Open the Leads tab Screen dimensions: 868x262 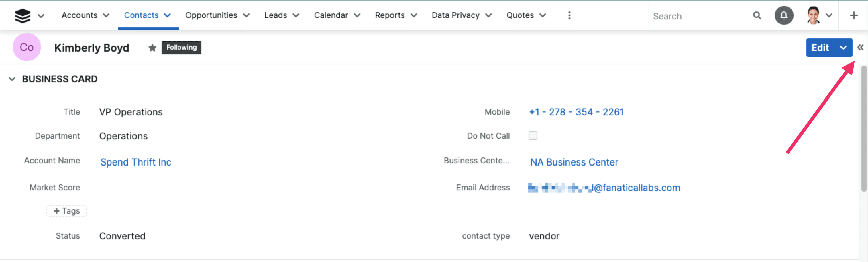click(275, 15)
